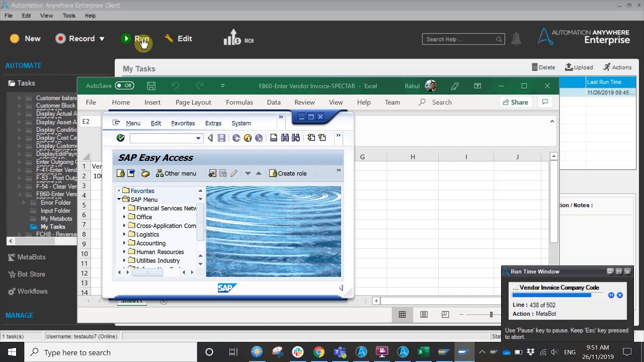
Task: Open the Excel Data tab
Action: click(274, 102)
